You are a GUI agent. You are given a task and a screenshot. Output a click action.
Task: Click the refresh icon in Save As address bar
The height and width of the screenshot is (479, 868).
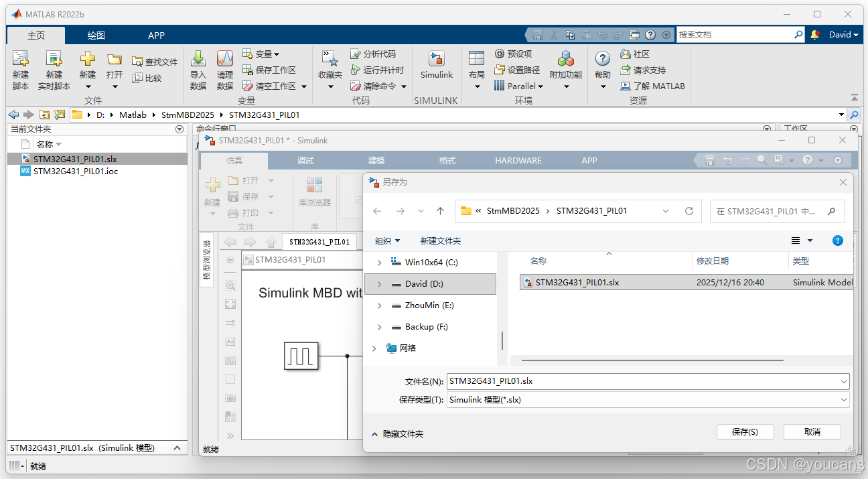[689, 211]
